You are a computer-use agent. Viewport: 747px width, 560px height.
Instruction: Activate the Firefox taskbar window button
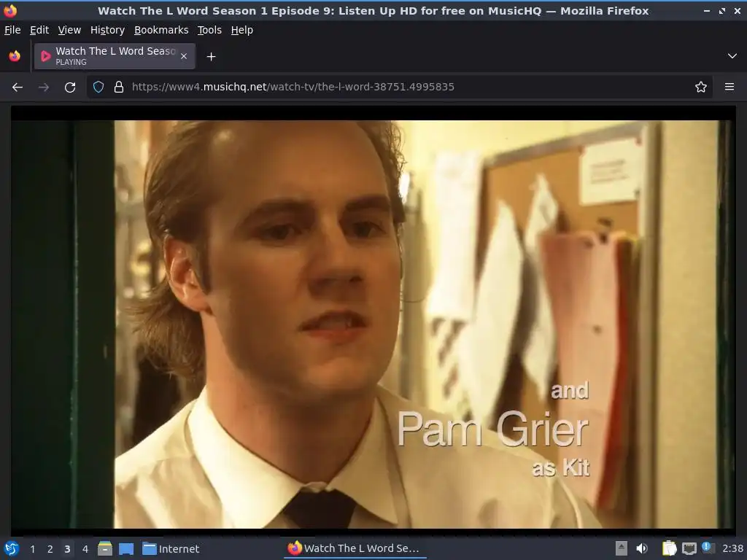pyautogui.click(x=354, y=548)
